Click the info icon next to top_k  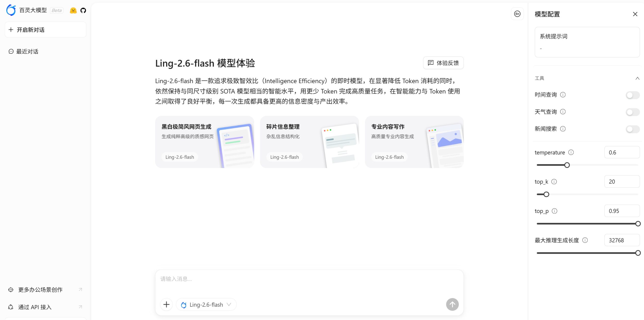click(554, 181)
